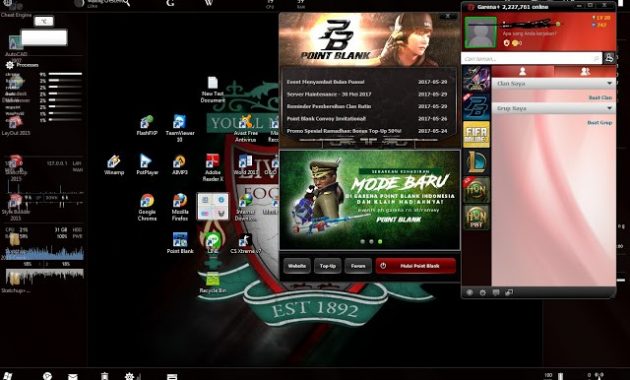Click the Cari teman search field

(x=531, y=59)
